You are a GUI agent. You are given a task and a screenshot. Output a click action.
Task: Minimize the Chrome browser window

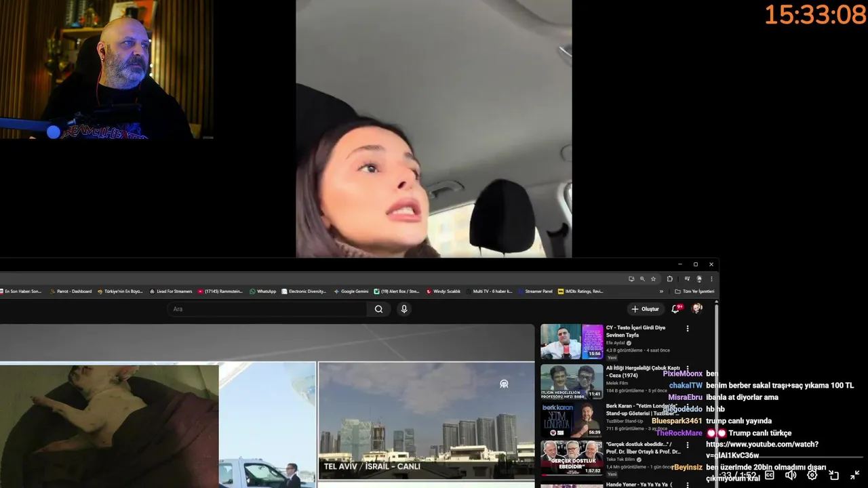coord(680,264)
